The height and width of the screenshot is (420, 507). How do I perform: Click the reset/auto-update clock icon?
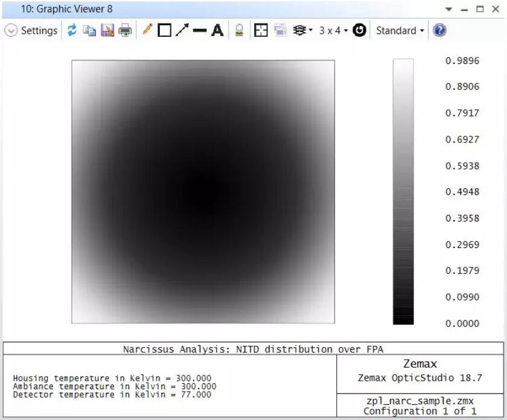(x=360, y=30)
